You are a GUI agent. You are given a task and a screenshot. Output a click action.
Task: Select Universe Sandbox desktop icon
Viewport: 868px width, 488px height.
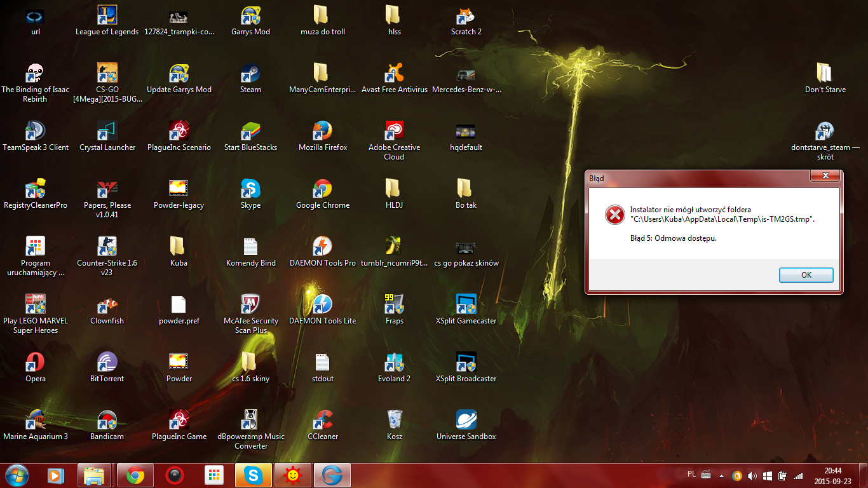(x=466, y=425)
